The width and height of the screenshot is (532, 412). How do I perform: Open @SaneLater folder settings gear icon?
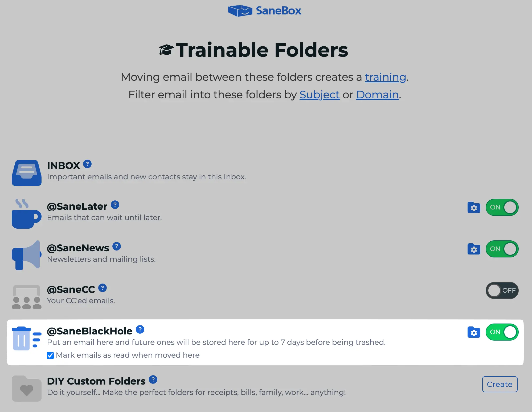474,207
